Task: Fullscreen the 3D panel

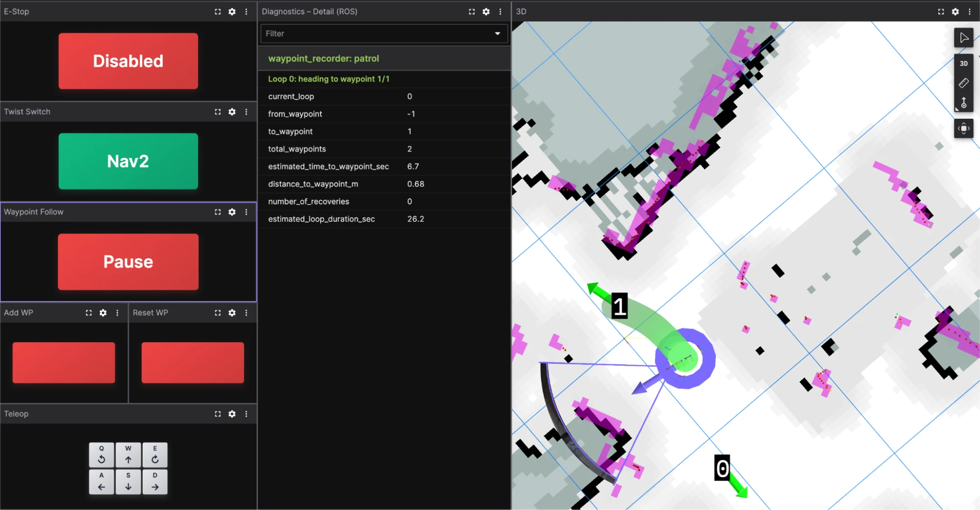Action: (941, 11)
